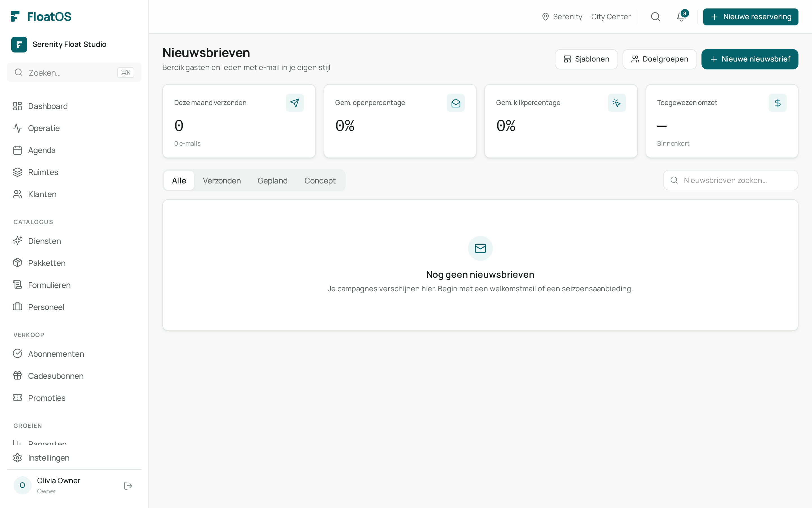812x508 pixels.
Task: Click the dollar icon on omzet card
Action: tap(777, 103)
